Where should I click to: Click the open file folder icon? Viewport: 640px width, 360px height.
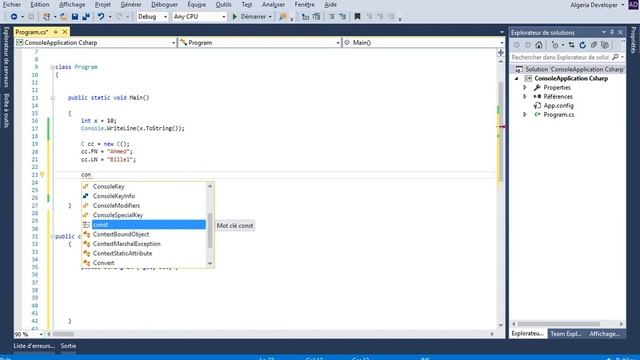[x=64, y=17]
